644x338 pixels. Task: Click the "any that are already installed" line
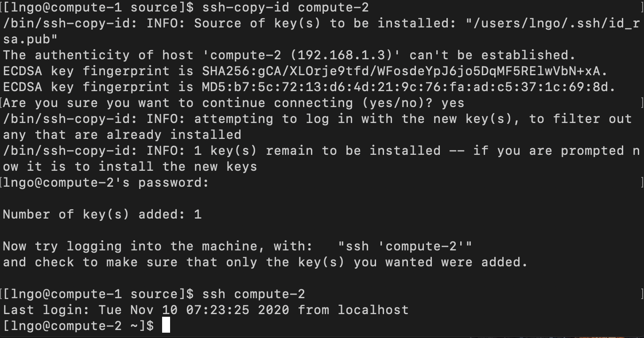(x=122, y=135)
